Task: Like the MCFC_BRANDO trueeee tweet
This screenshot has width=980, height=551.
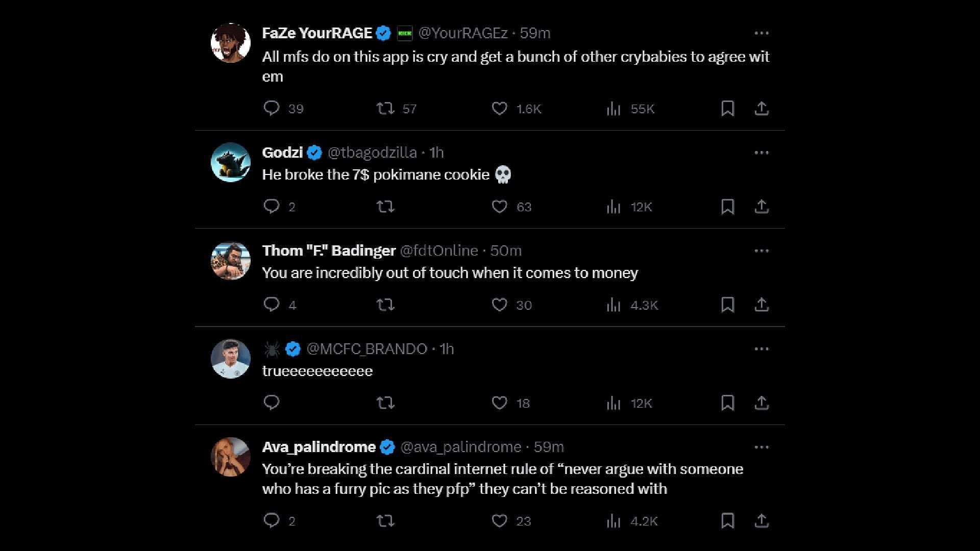Action: click(499, 403)
